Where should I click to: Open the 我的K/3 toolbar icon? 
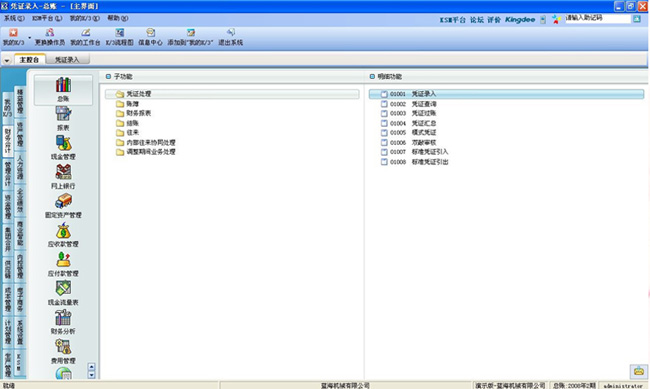13,37
